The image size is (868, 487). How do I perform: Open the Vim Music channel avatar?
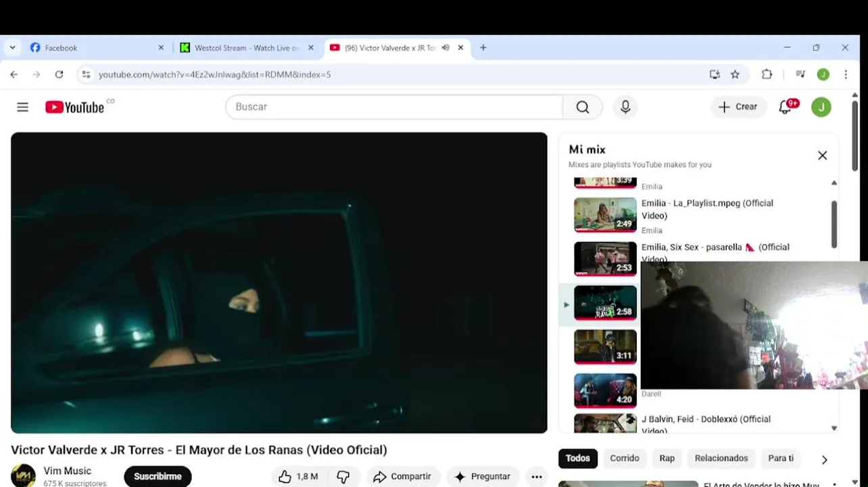(x=23, y=476)
